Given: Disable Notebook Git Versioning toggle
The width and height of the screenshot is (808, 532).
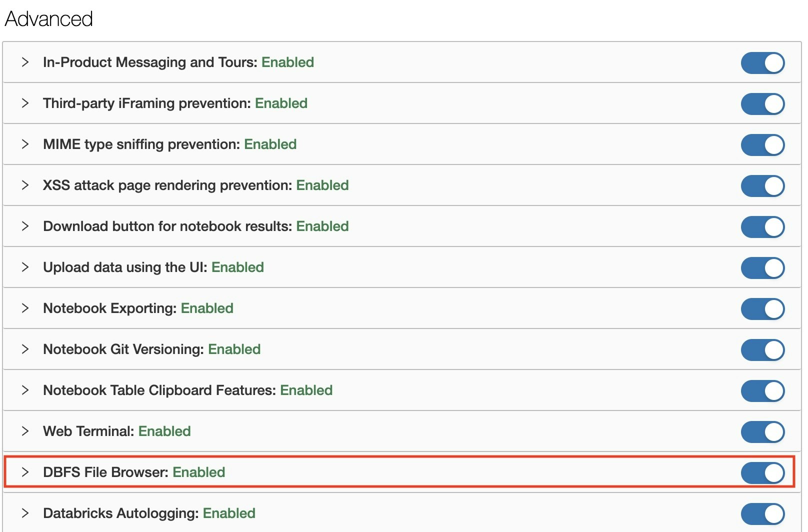Looking at the screenshot, I should coord(762,350).
